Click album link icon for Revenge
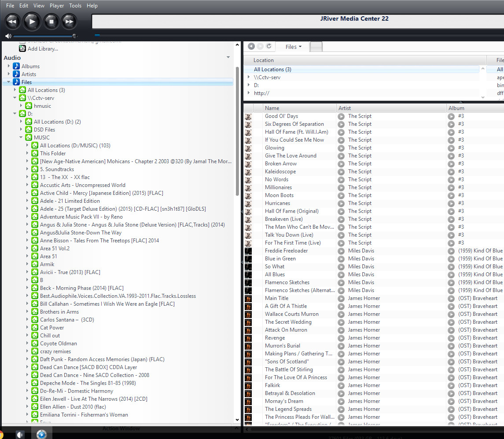Image resolution: width=504 pixels, height=439 pixels. pyautogui.click(x=451, y=338)
